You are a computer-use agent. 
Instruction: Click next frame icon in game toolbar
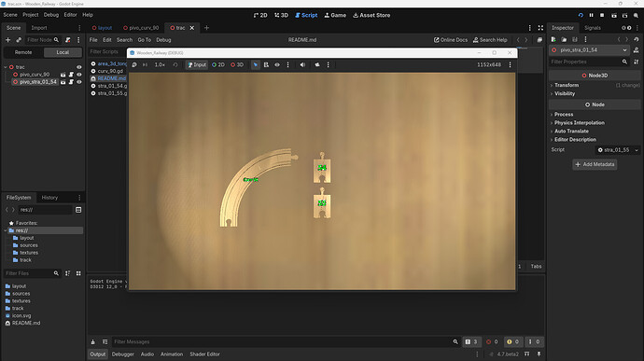(145, 65)
